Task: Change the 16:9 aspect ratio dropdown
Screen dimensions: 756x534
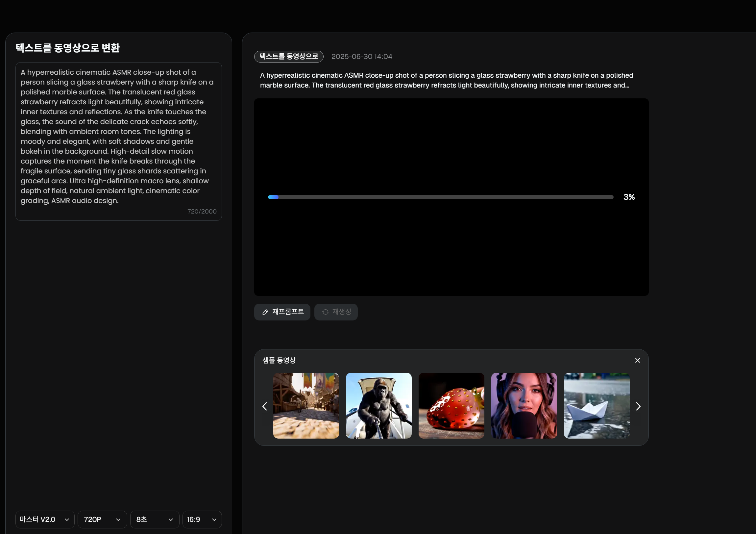Action: pos(202,519)
